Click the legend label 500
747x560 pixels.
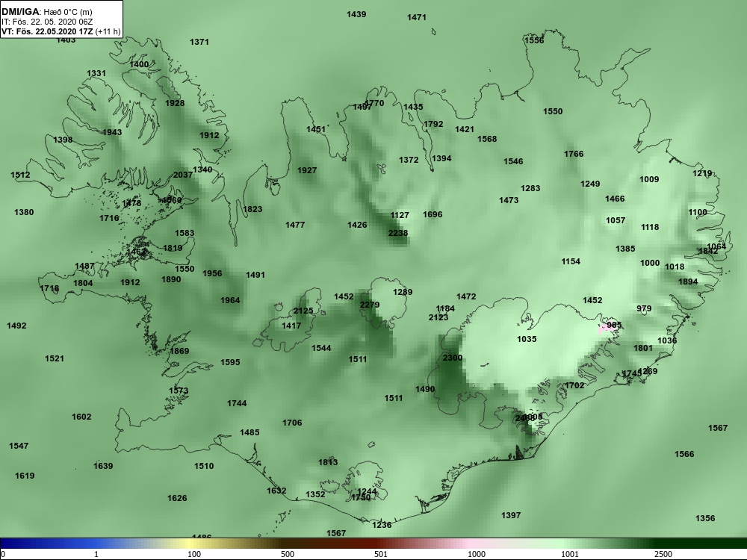pyautogui.click(x=288, y=554)
